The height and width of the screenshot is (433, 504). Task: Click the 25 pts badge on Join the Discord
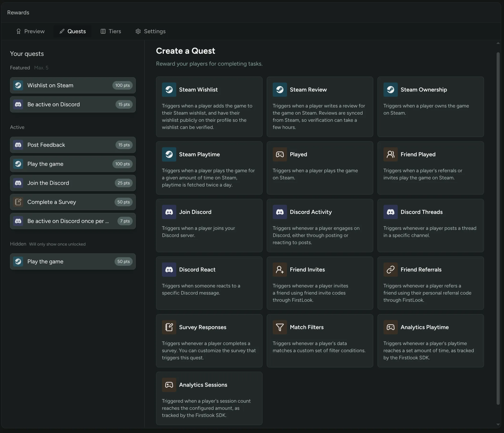pyautogui.click(x=123, y=183)
